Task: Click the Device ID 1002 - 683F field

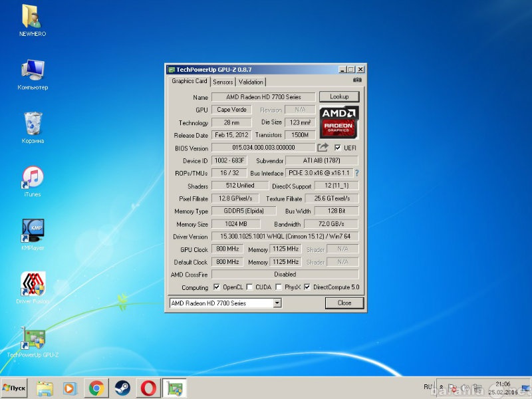Action: (229, 160)
